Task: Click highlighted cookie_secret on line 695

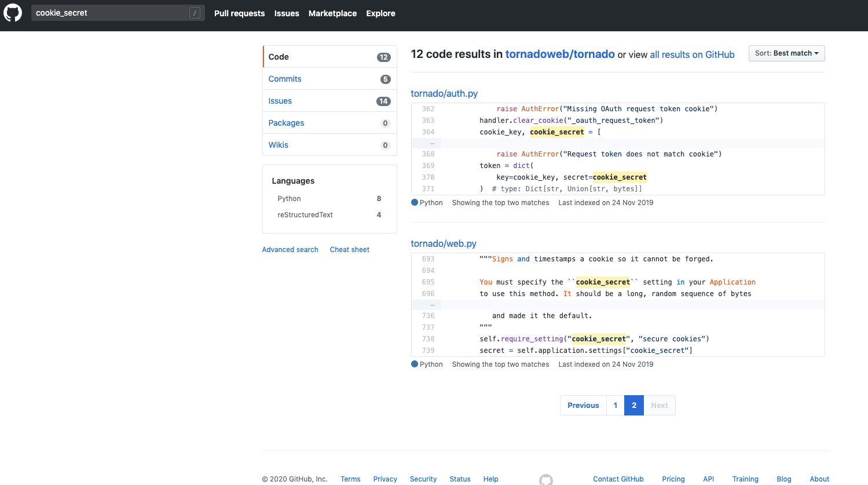Action: [603, 282]
